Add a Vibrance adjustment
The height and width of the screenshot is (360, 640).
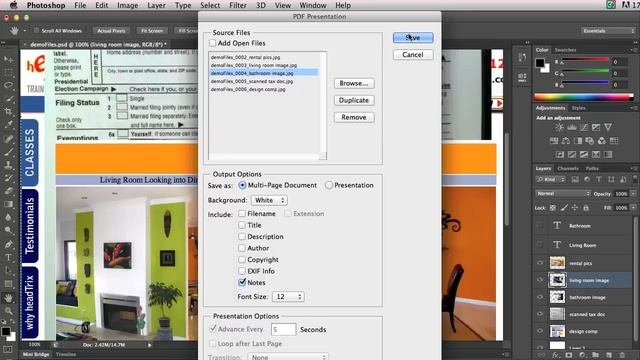[x=608, y=127]
